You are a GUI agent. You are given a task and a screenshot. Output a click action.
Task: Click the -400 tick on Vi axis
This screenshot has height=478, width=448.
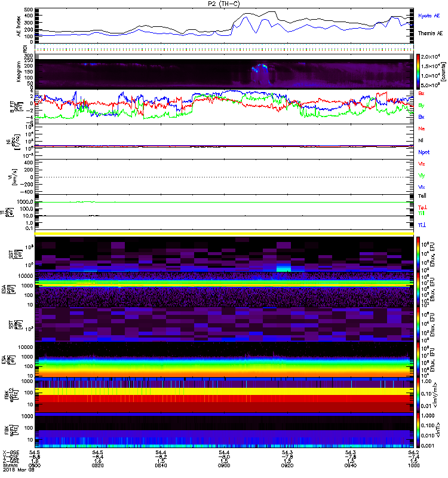click(26, 192)
